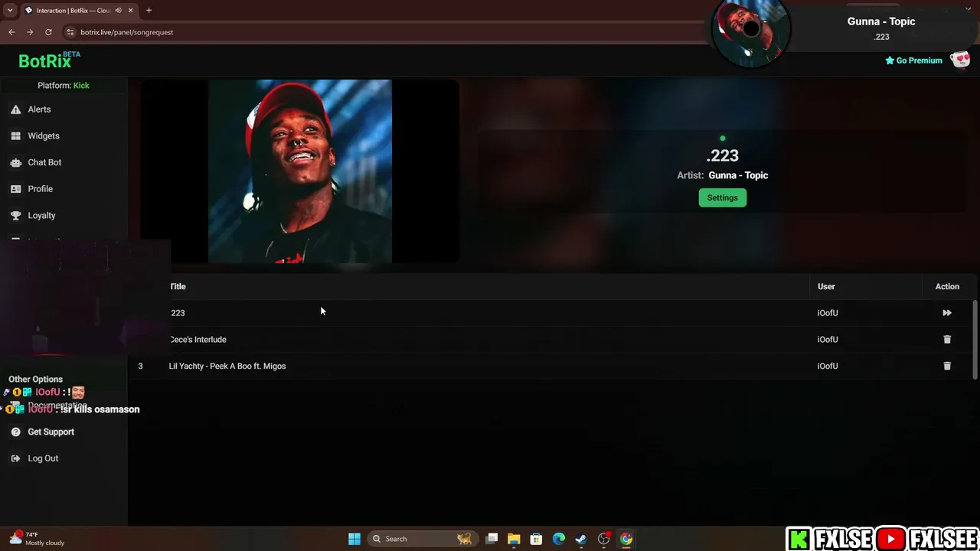Click the Other Options sidebar heading
This screenshot has width=980, height=551.
pos(35,380)
